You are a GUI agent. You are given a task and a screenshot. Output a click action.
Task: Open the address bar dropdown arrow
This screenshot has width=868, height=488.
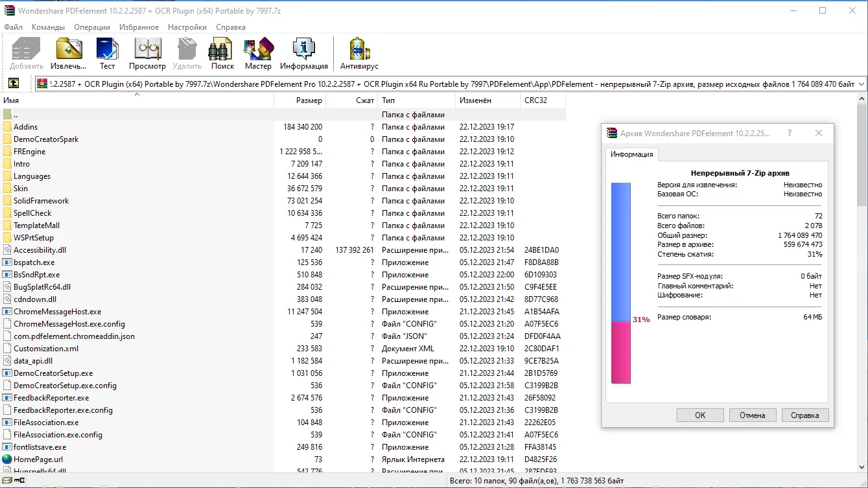point(861,83)
